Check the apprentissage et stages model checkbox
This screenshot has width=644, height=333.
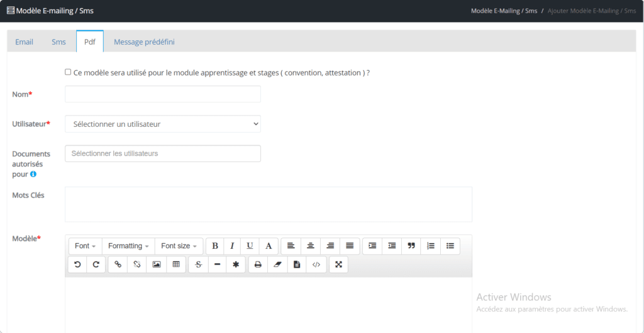tap(68, 72)
